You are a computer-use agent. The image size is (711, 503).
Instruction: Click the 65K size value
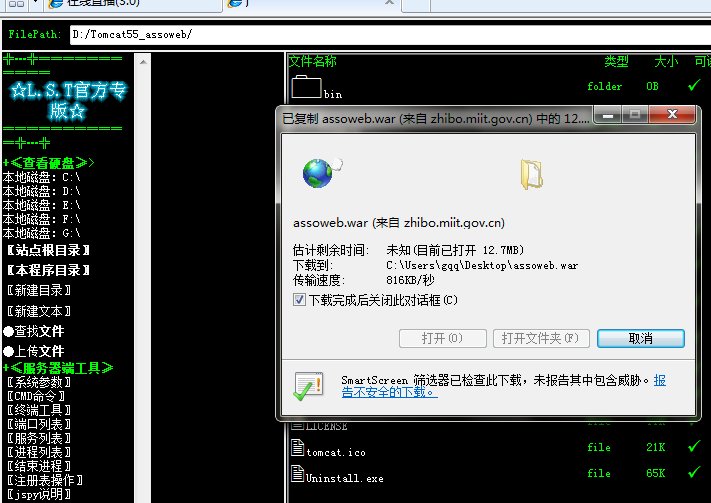click(x=656, y=474)
